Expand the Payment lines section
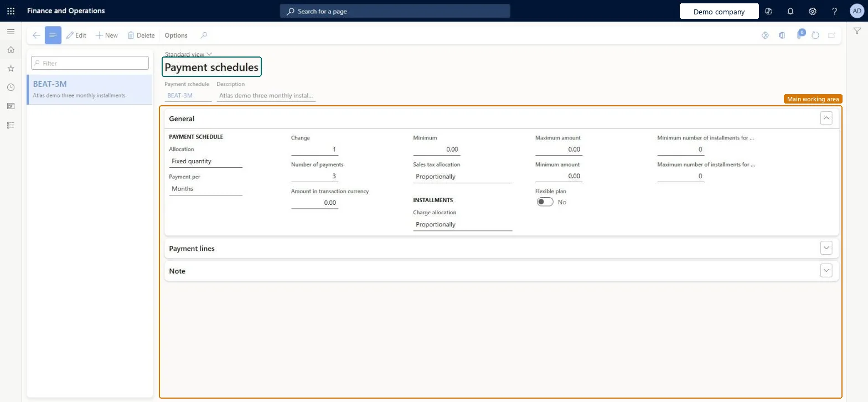 point(826,248)
